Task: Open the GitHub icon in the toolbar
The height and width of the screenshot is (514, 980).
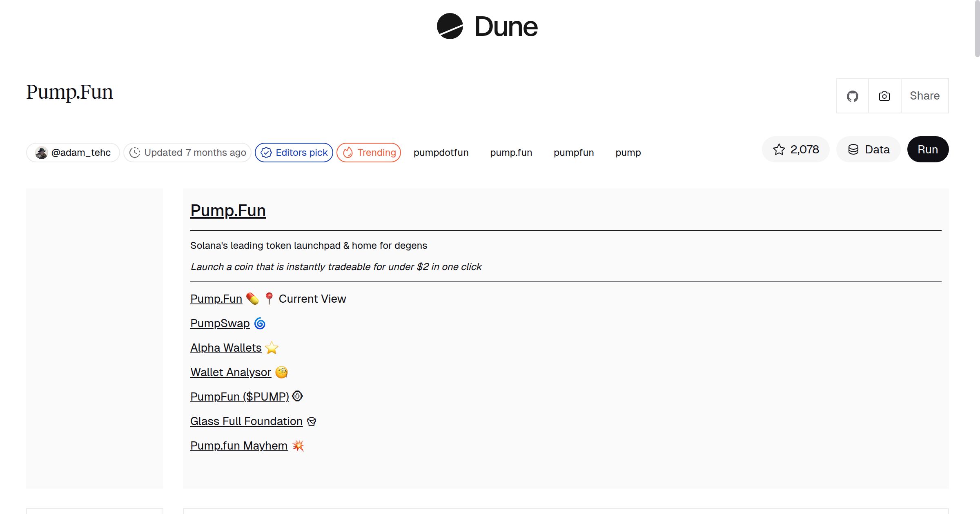Action: [852, 96]
